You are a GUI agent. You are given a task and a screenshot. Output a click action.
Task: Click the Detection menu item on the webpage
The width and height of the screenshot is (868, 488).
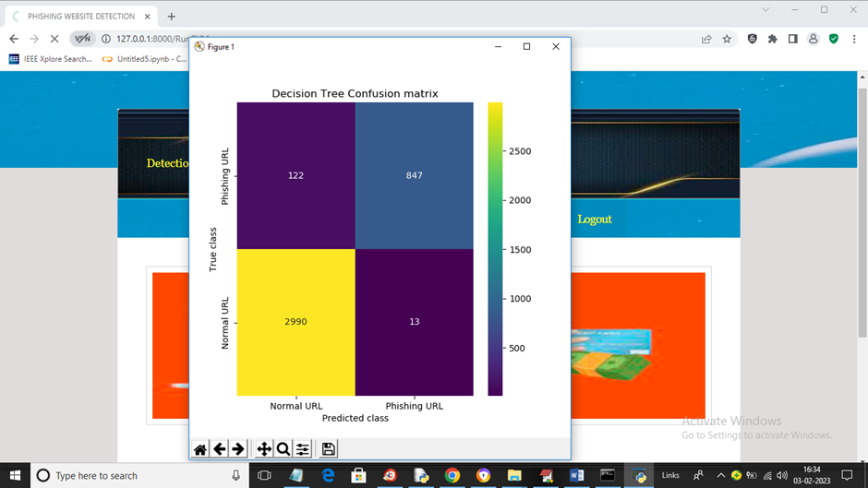[167, 163]
